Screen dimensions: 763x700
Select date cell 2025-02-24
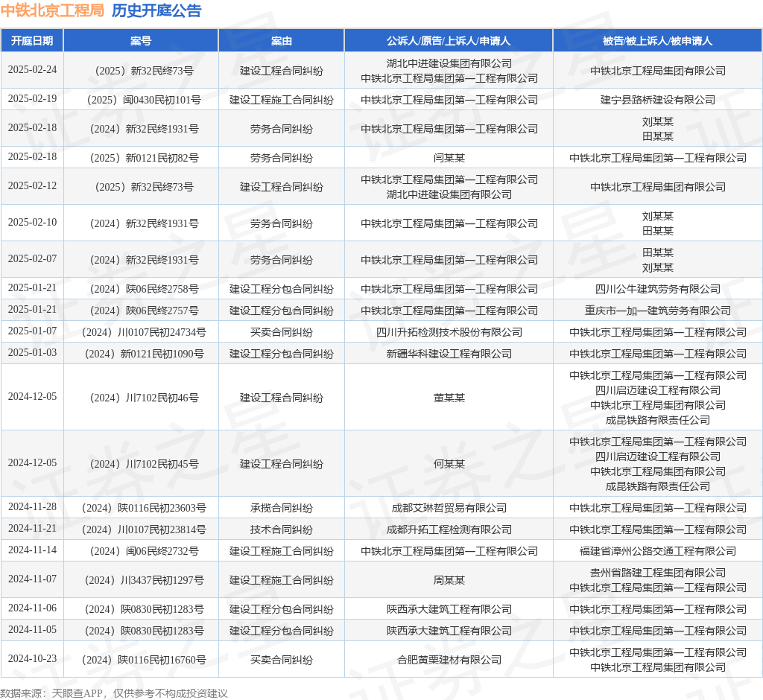(x=32, y=69)
